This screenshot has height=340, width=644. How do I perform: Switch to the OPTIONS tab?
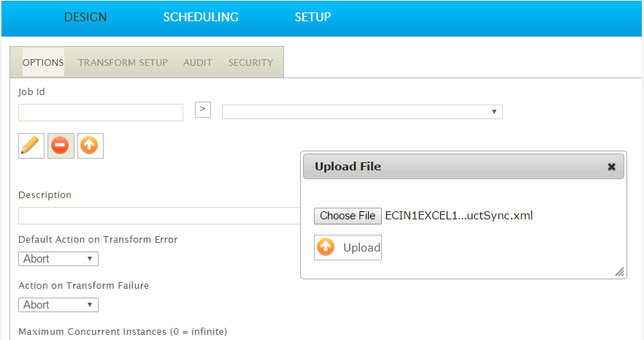coord(43,62)
